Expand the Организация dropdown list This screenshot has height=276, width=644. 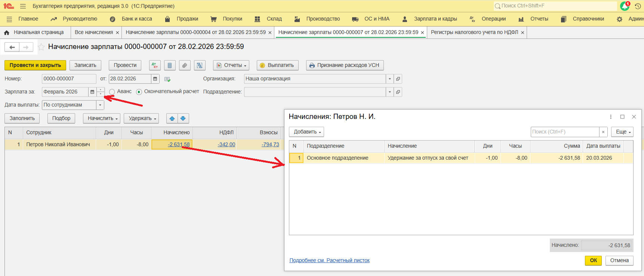(x=390, y=79)
